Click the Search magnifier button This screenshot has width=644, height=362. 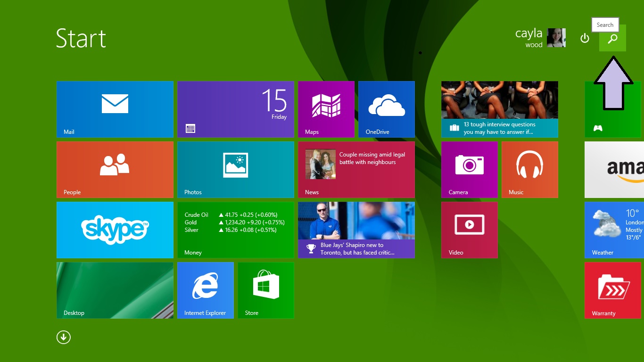[x=612, y=38]
